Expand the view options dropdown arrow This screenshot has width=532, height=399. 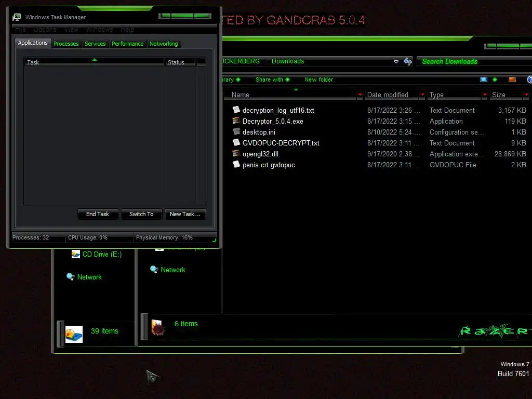coord(495,79)
